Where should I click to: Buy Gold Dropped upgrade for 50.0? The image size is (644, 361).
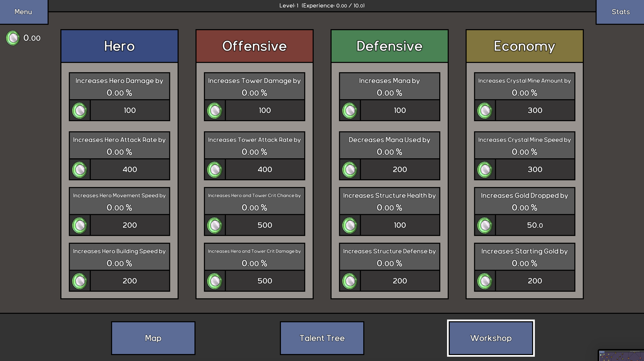click(535, 225)
